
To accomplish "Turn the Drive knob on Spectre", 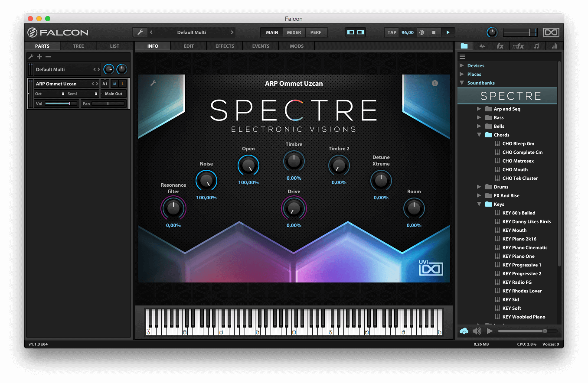I will (x=294, y=209).
